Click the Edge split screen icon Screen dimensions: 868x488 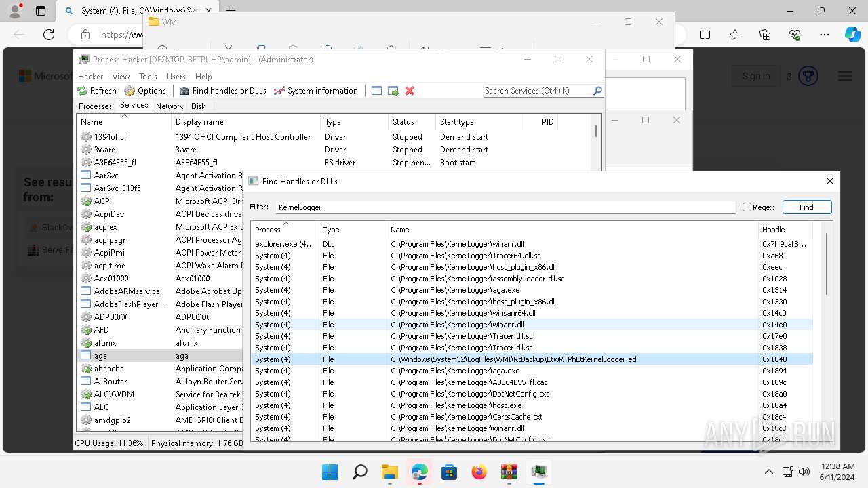coord(705,35)
